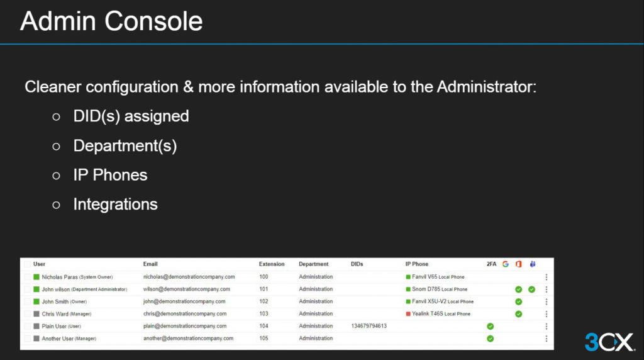Screen dimensions: 644x360
Task: Click the email nicholas@demonstrationcompany.com
Action: 189,277
